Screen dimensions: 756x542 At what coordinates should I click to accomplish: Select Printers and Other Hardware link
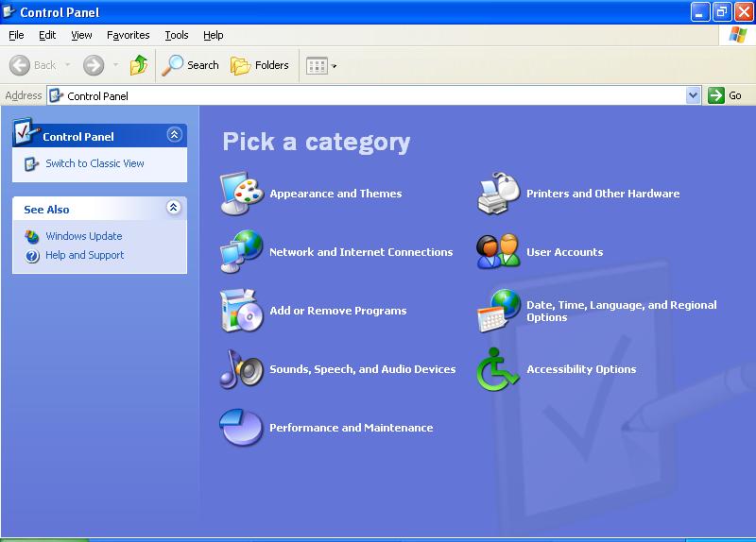pyautogui.click(x=603, y=194)
